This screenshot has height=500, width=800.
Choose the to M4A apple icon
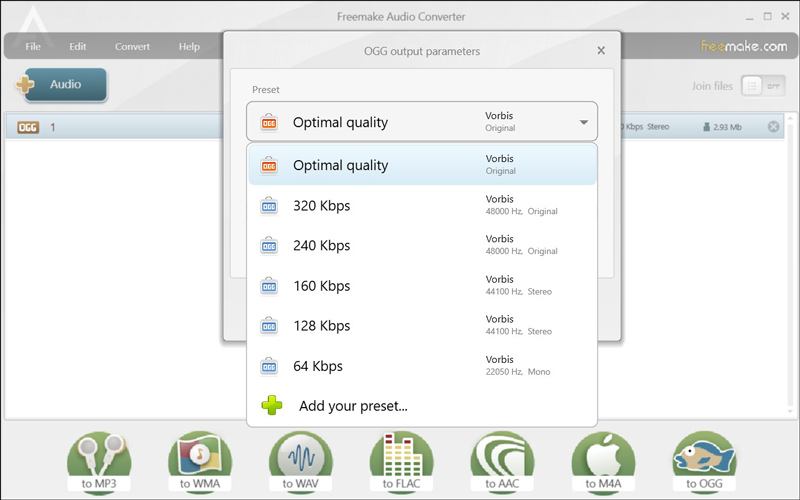tap(603, 461)
